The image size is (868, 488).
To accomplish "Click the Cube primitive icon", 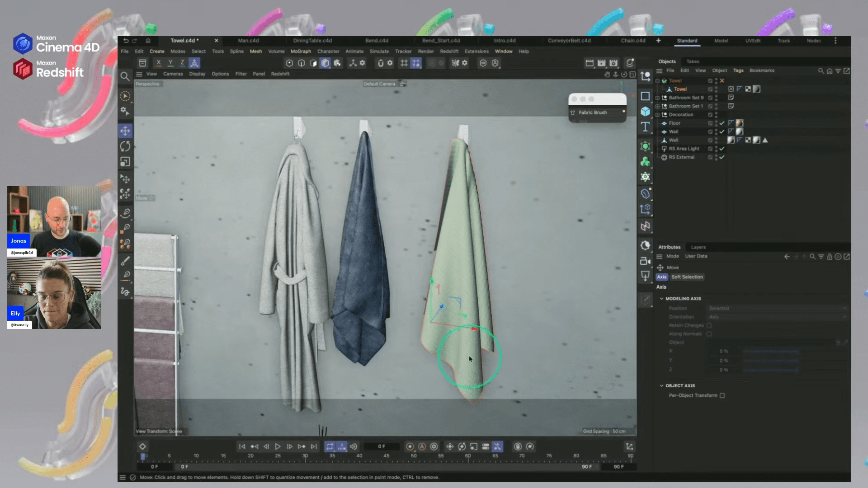I will [x=645, y=111].
